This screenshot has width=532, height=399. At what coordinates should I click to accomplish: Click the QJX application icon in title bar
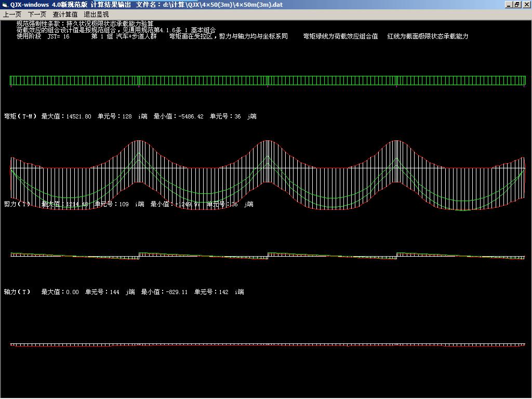click(x=5, y=5)
